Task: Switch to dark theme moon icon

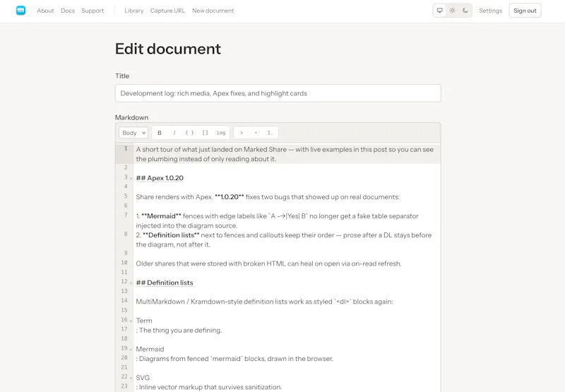Action: [x=465, y=11]
